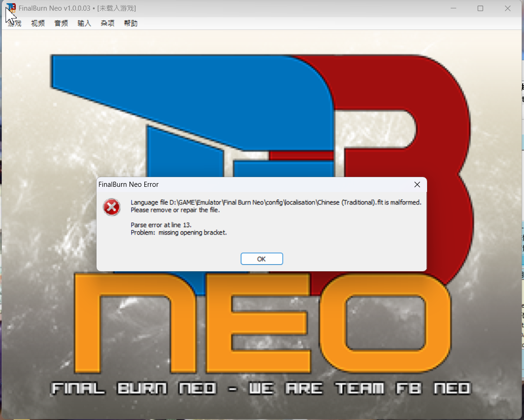This screenshot has height=420, width=524.
Task: Open the 输入 (Input) menu
Action: [84, 23]
